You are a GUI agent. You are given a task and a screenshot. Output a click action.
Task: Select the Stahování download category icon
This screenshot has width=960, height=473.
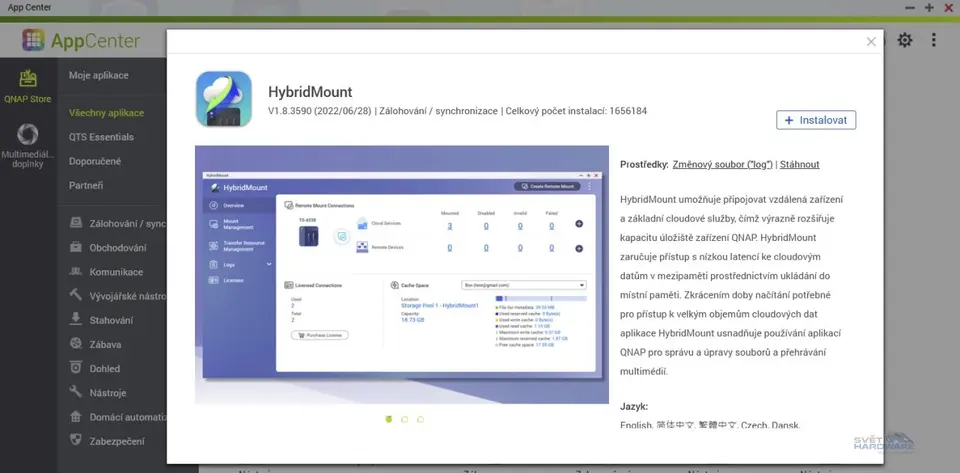coord(76,320)
